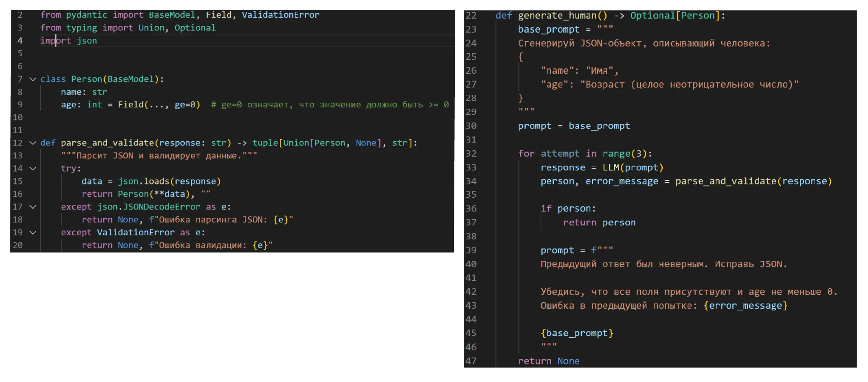Click line number 22 in right editor

tap(471, 15)
